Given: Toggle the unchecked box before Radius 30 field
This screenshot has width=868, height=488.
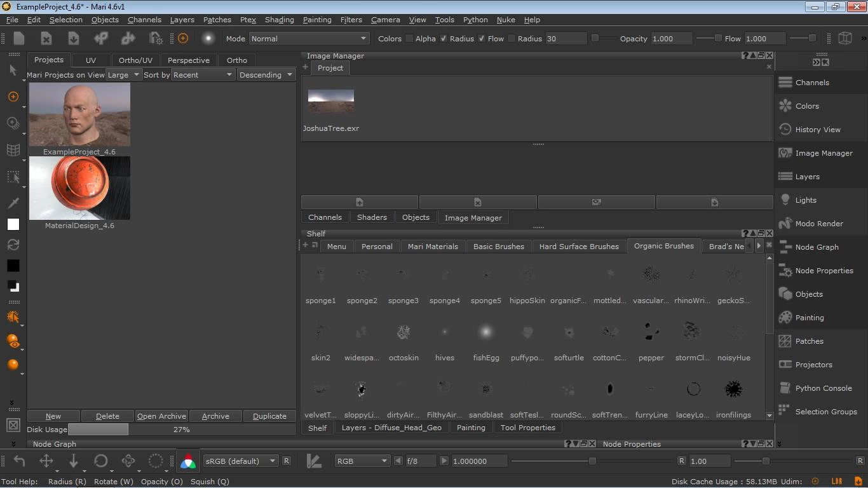Looking at the screenshot, I should coord(512,39).
